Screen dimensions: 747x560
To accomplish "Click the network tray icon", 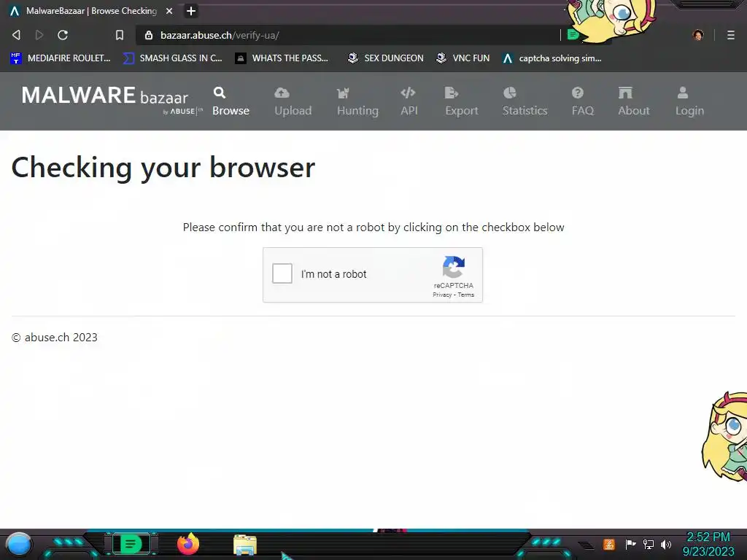I will (x=649, y=544).
